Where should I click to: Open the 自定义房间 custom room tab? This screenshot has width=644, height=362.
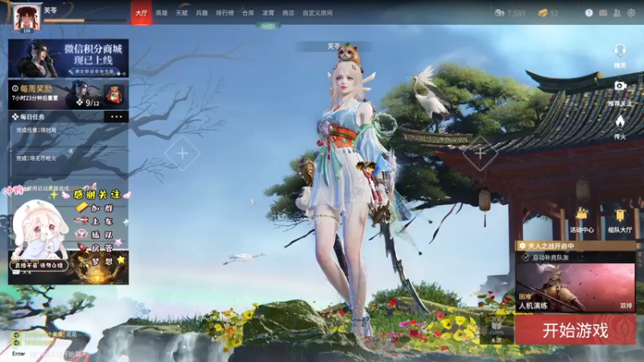tap(317, 13)
